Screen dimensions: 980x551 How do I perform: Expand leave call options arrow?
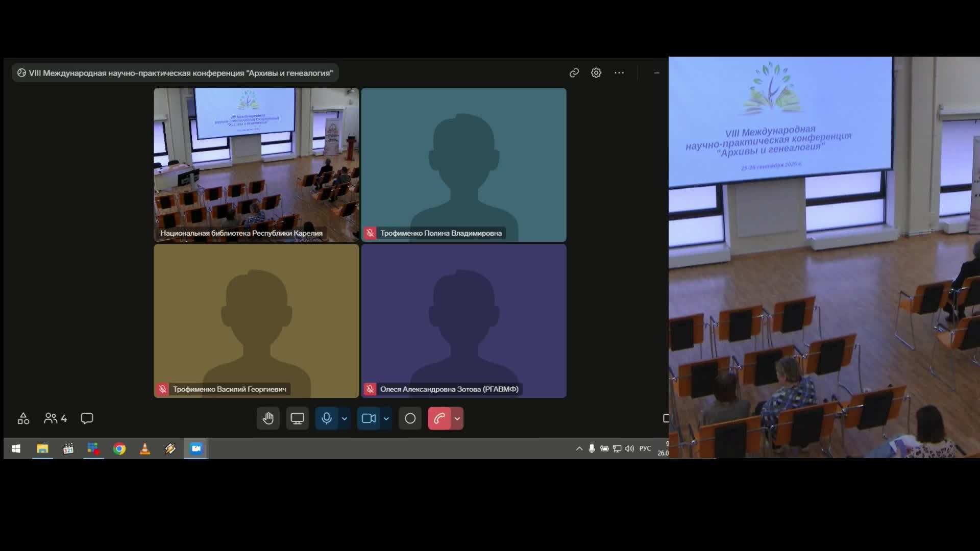pos(457,419)
